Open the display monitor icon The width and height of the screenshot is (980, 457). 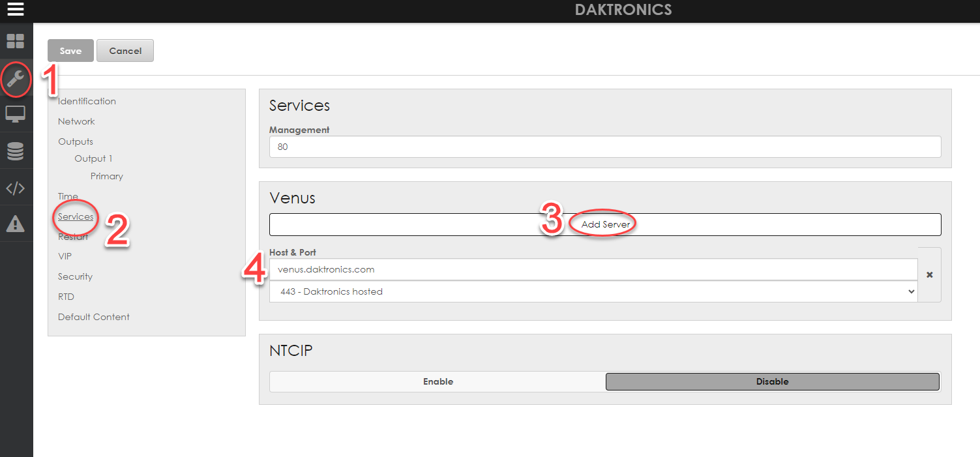pyautogui.click(x=15, y=114)
